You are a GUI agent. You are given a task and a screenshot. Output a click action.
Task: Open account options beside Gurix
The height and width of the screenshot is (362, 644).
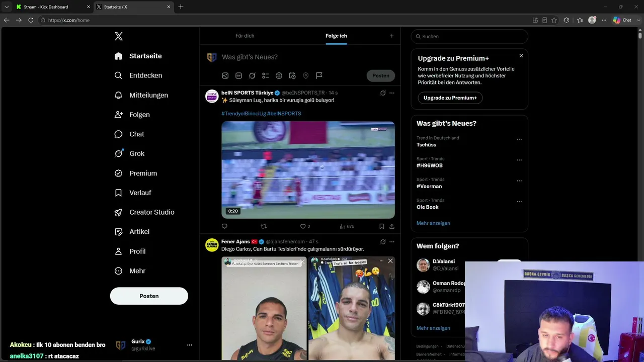190,345
